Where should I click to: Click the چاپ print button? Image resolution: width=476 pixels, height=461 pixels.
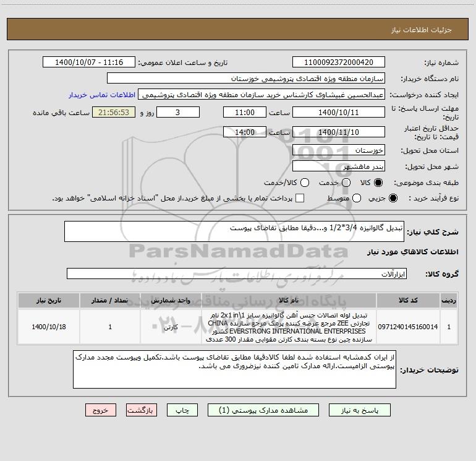click(x=182, y=410)
